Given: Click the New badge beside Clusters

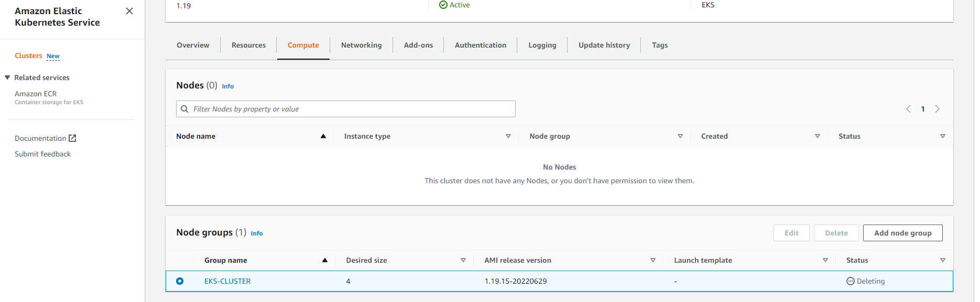Looking at the screenshot, I should 53,56.
